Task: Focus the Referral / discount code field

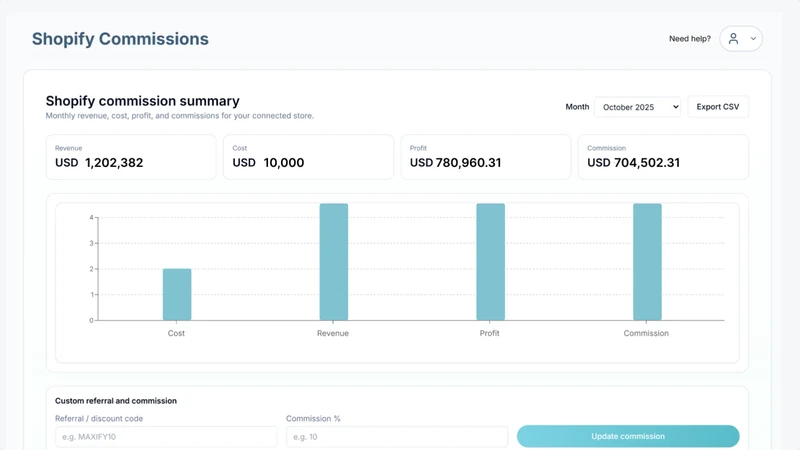Action: (x=166, y=437)
